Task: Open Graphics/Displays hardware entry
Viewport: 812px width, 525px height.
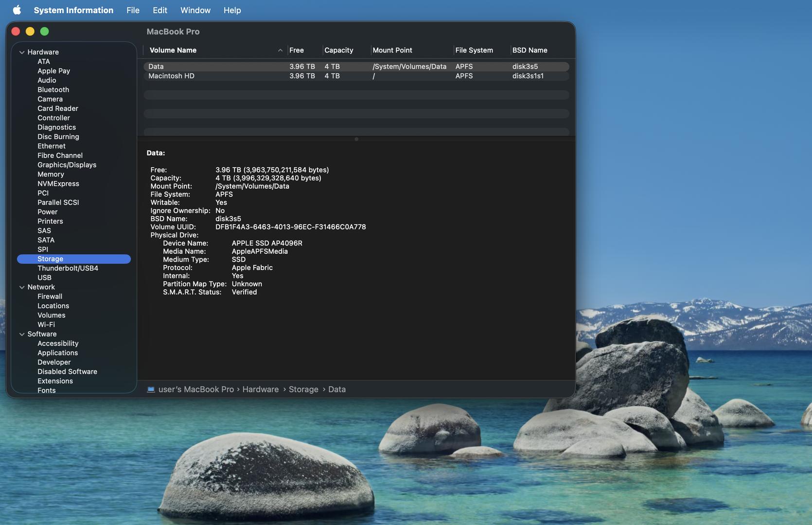Action: 67,165
